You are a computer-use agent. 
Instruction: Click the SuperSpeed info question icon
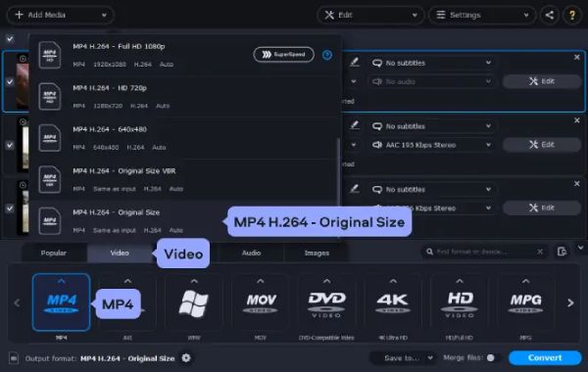[327, 55]
